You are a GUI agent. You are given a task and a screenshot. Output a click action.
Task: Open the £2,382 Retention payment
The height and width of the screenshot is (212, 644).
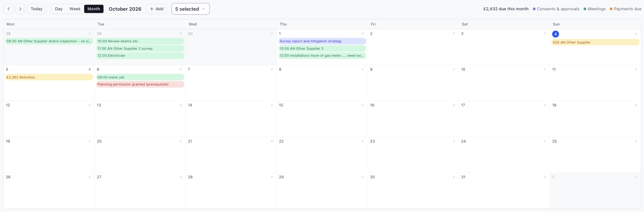pyautogui.click(x=49, y=77)
